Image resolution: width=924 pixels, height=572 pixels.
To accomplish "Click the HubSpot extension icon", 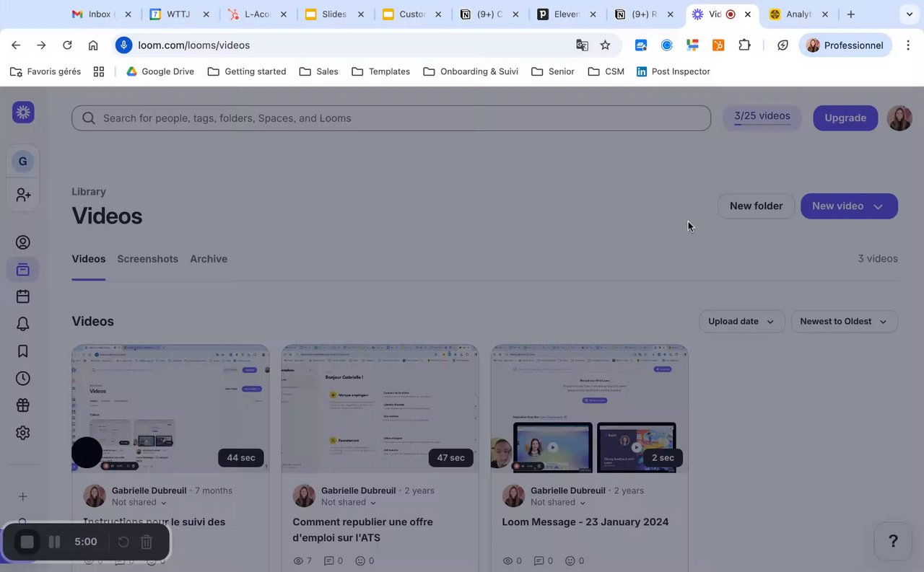I will pyautogui.click(x=718, y=45).
